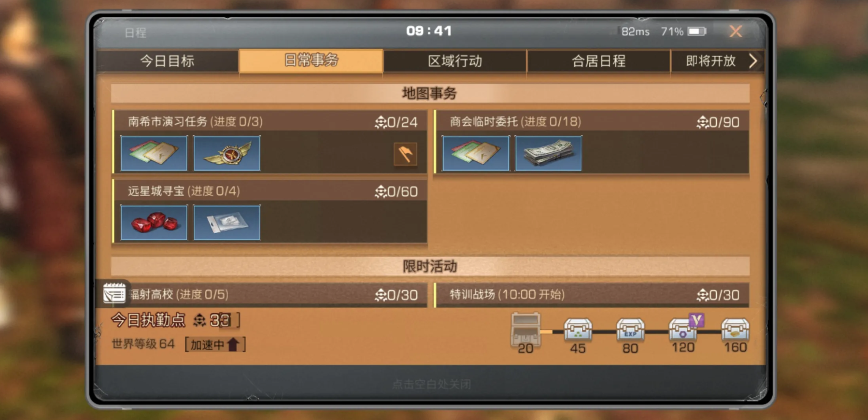The width and height of the screenshot is (868, 420).
Task: Open the 即将开放 tab
Action: click(x=711, y=61)
